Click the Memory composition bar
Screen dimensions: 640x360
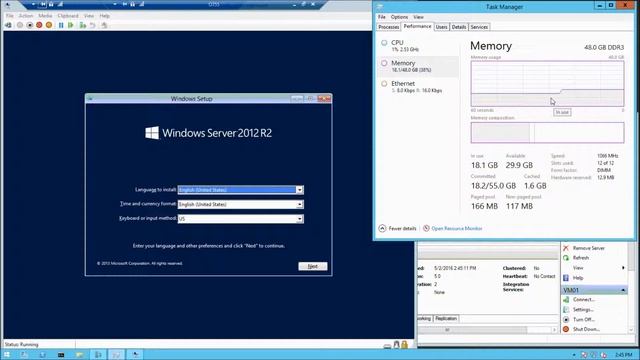click(547, 133)
